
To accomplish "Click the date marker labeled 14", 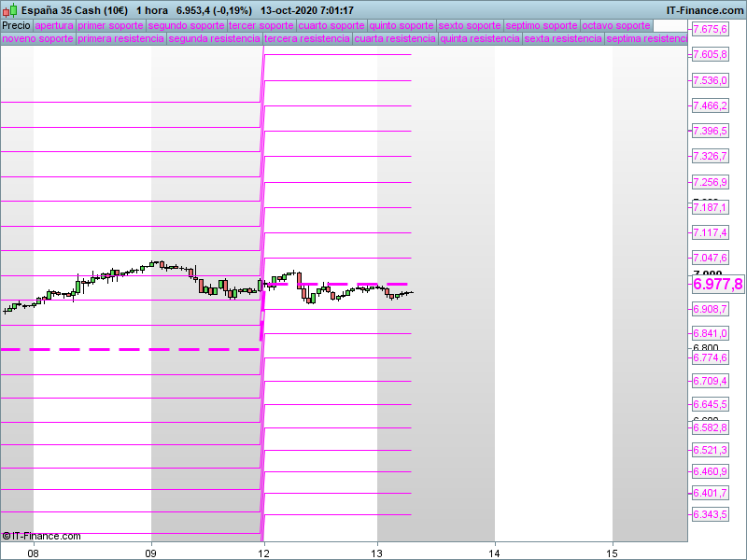I will point(495,552).
